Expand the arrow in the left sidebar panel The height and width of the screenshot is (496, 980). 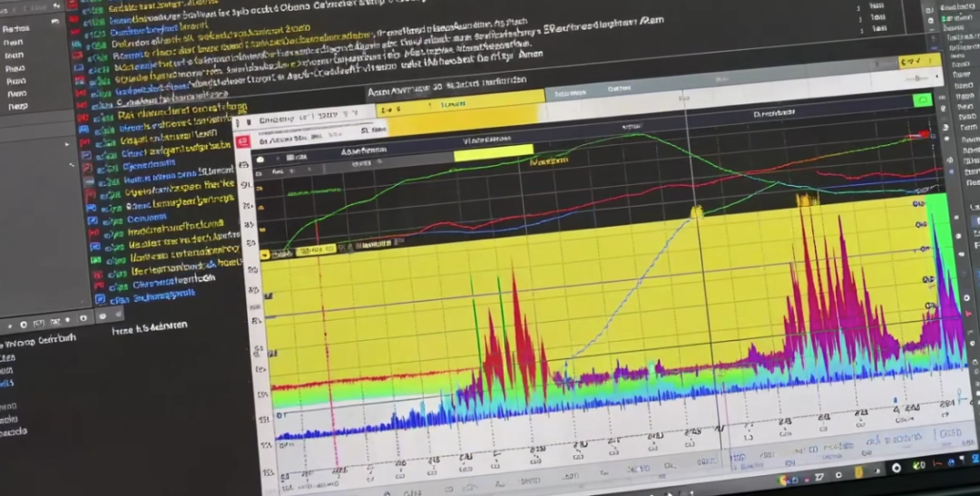click(67, 143)
